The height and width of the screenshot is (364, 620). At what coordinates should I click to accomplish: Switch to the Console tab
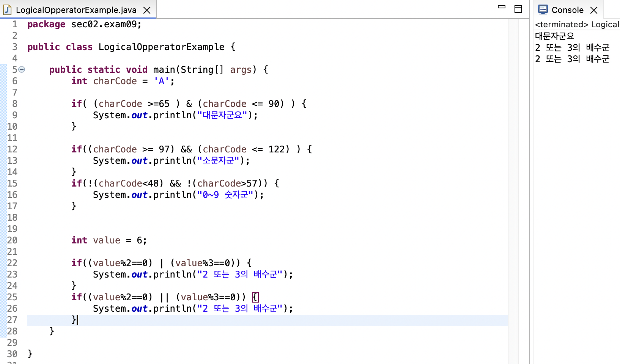point(567,10)
